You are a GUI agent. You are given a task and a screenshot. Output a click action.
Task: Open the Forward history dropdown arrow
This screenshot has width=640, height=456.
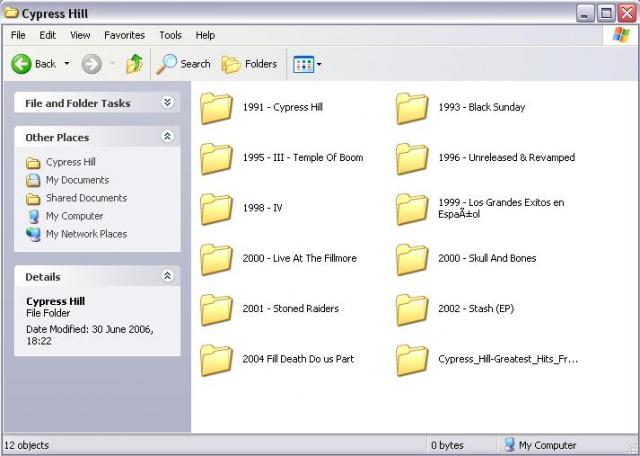(112, 64)
